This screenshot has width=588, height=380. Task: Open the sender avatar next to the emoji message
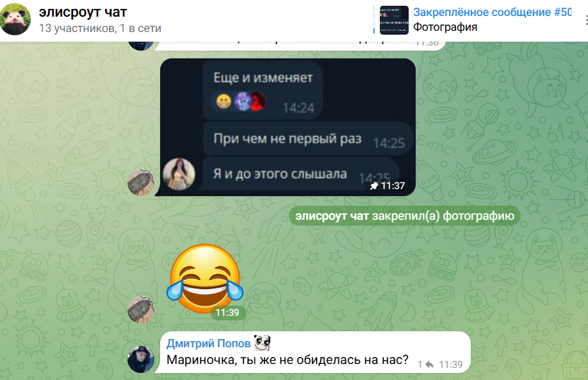coord(141,310)
